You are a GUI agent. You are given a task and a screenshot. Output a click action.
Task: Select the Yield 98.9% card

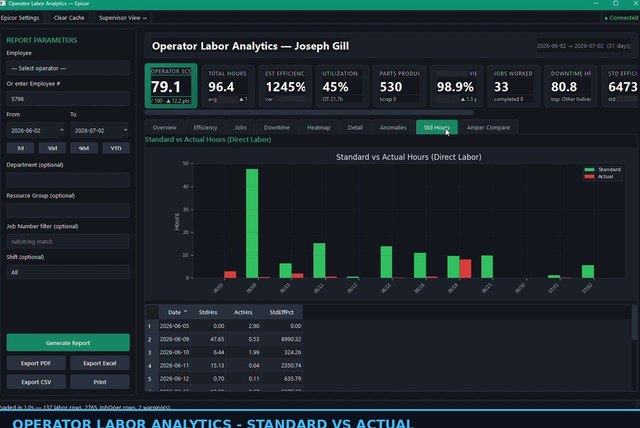[x=456, y=86]
